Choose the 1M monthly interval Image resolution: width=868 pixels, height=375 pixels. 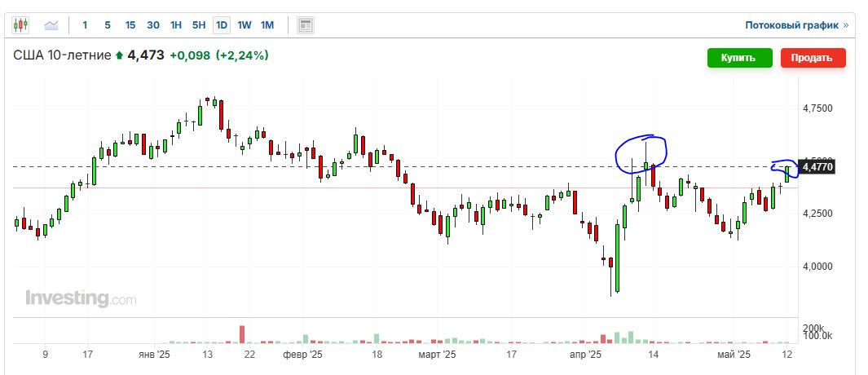[267, 25]
